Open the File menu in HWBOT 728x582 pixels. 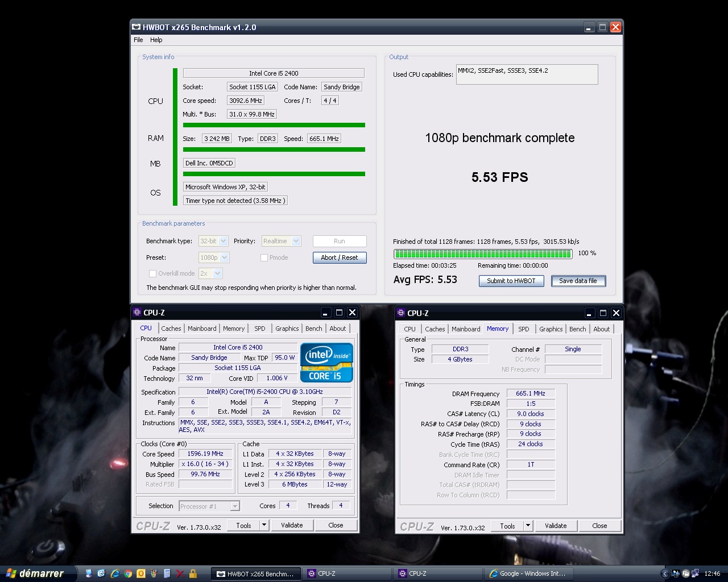(138, 40)
